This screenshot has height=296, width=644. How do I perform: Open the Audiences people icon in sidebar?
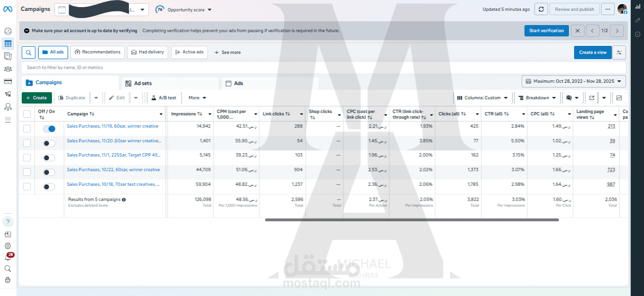click(x=8, y=69)
